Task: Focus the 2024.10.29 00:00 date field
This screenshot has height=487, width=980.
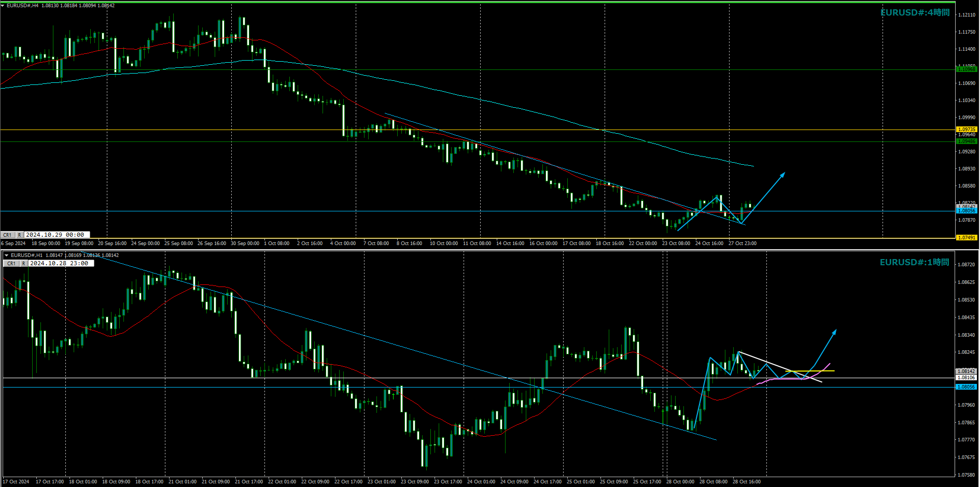Action: (x=57, y=235)
